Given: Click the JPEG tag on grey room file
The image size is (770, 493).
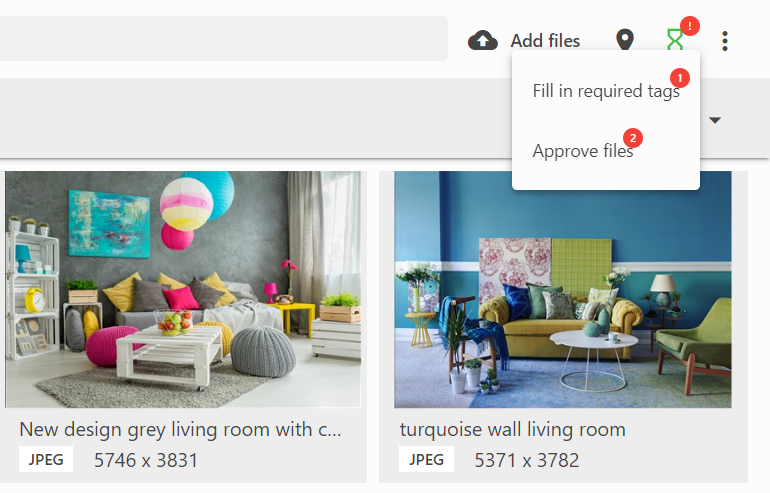Looking at the screenshot, I should (46, 459).
